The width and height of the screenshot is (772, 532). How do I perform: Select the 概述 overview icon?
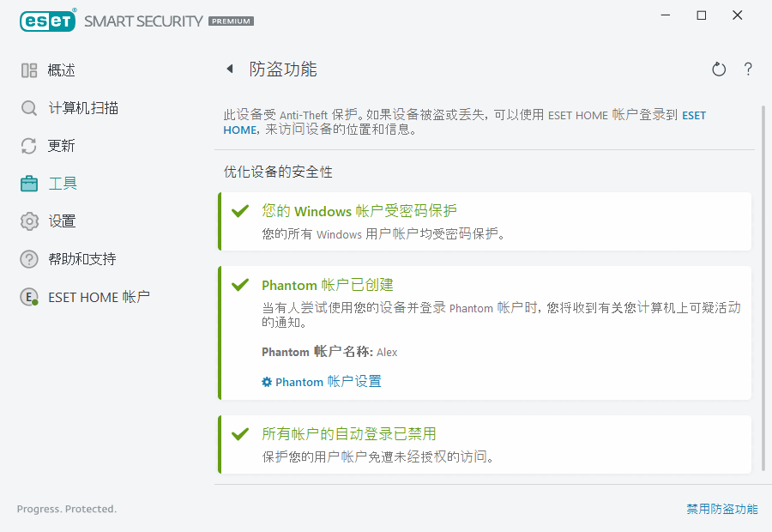coord(28,70)
